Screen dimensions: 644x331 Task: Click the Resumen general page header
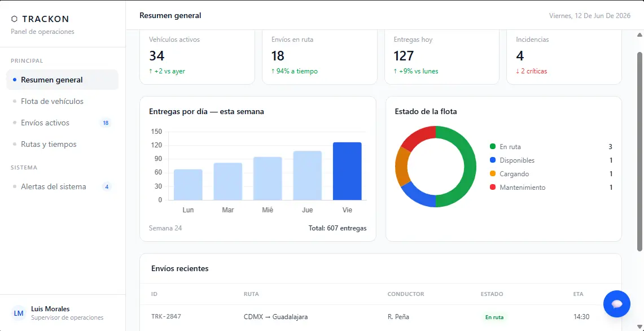pyautogui.click(x=170, y=16)
